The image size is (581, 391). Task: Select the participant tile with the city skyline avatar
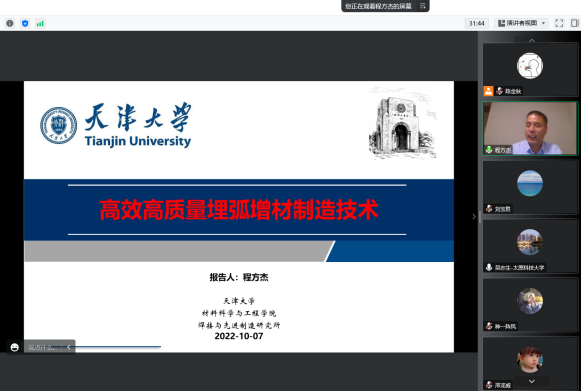(x=530, y=246)
